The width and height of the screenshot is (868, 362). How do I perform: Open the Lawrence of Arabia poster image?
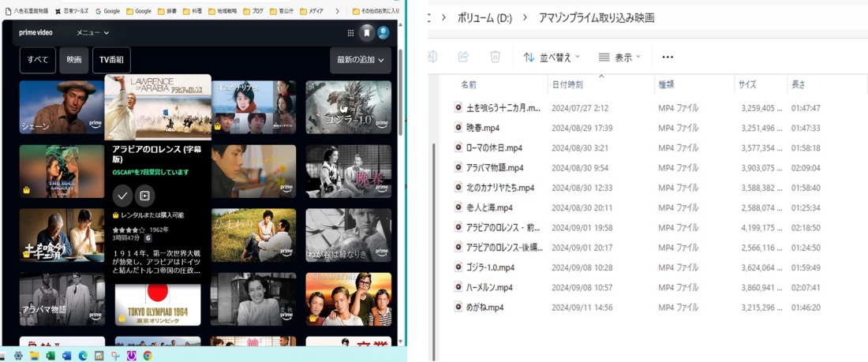[x=158, y=107]
